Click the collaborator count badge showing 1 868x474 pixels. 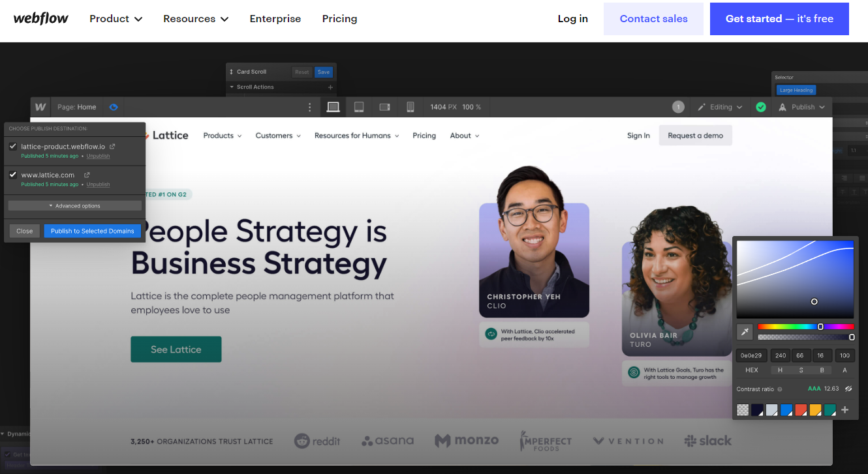pos(678,107)
